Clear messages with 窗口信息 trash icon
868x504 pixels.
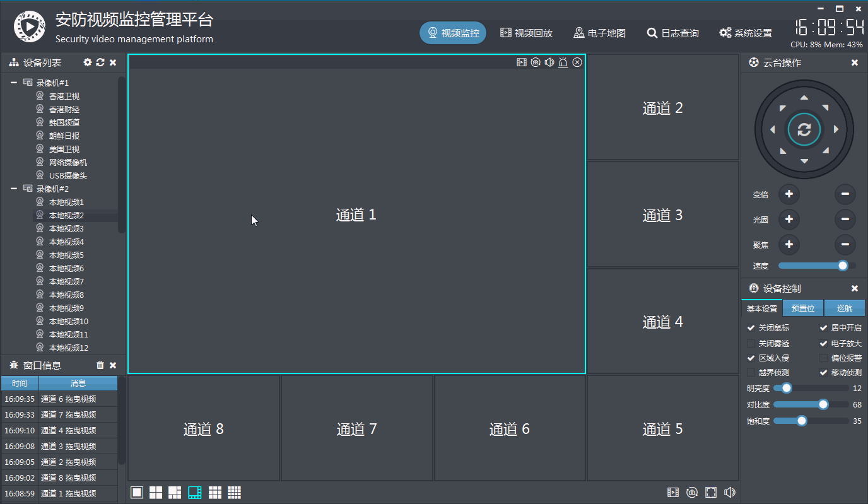pyautogui.click(x=100, y=365)
